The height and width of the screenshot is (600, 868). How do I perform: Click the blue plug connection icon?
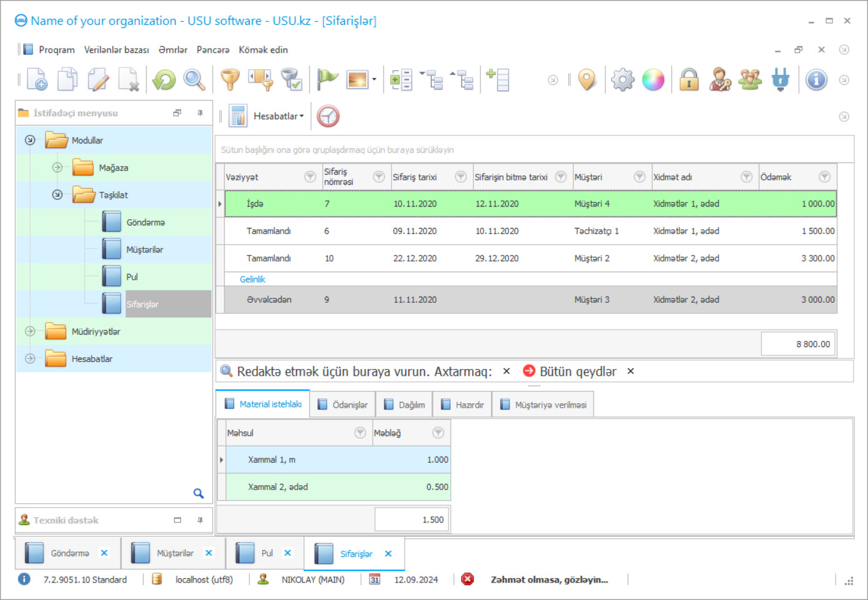[x=781, y=80]
